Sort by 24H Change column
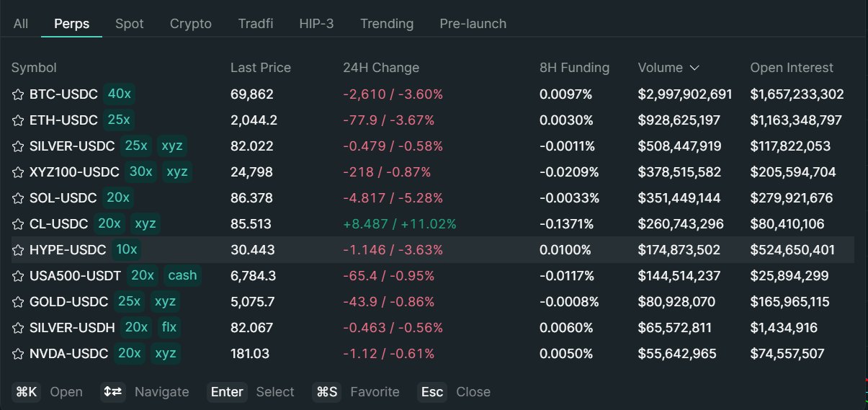The image size is (868, 410). pos(380,68)
